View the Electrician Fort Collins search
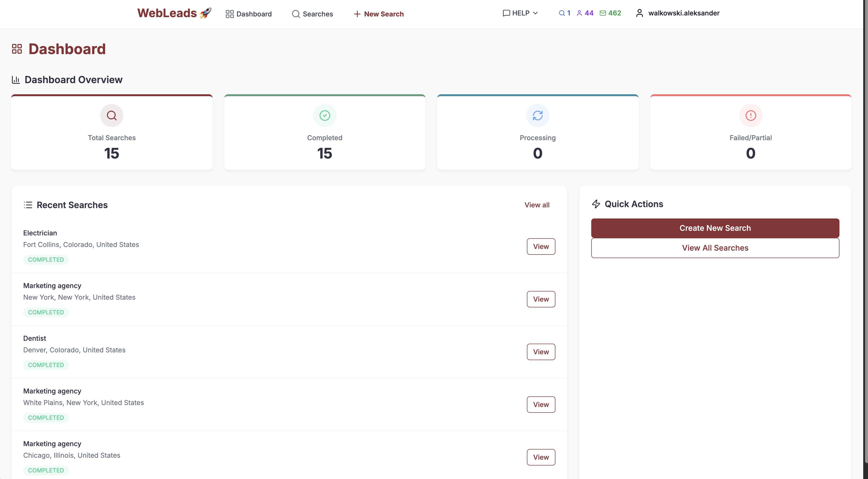Screen dimensions: 868x479 pos(541,247)
